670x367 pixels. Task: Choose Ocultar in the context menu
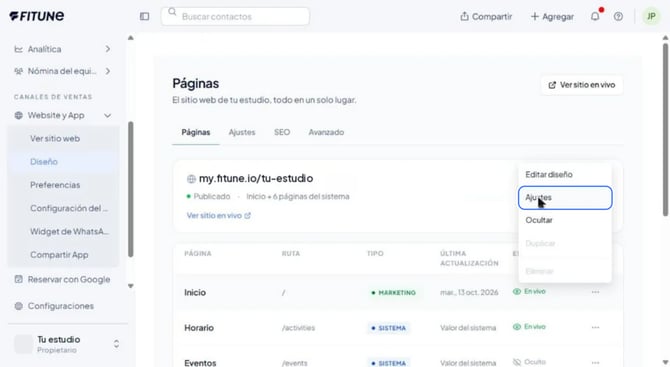click(x=565, y=220)
